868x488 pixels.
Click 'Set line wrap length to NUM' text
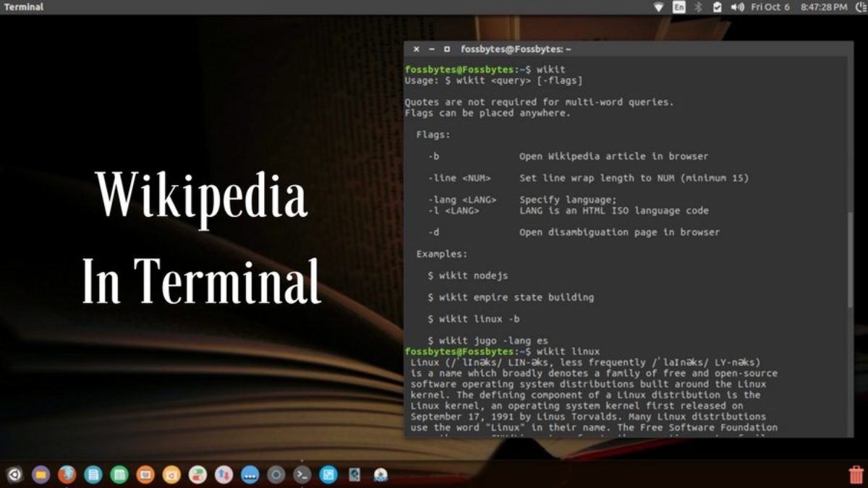596,178
